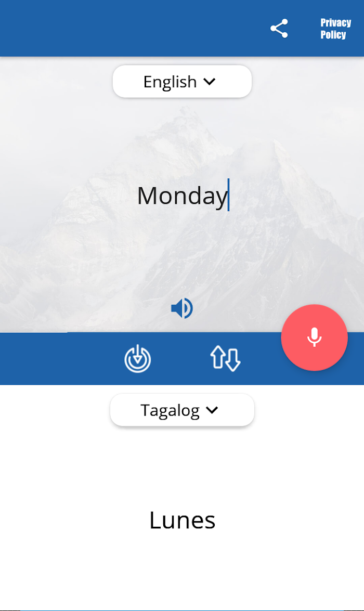Place cursor in the Monday text field
364x611 pixels.
pos(182,195)
